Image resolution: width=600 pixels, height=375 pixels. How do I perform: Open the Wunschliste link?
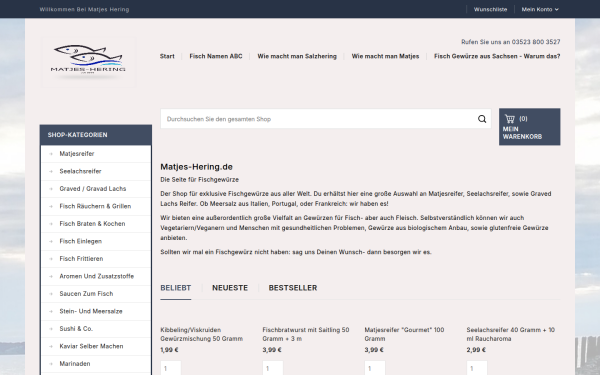490,9
